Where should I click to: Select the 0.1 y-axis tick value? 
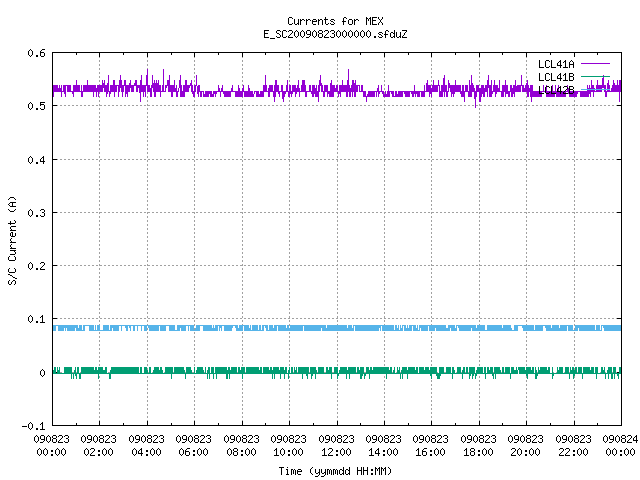[36, 319]
